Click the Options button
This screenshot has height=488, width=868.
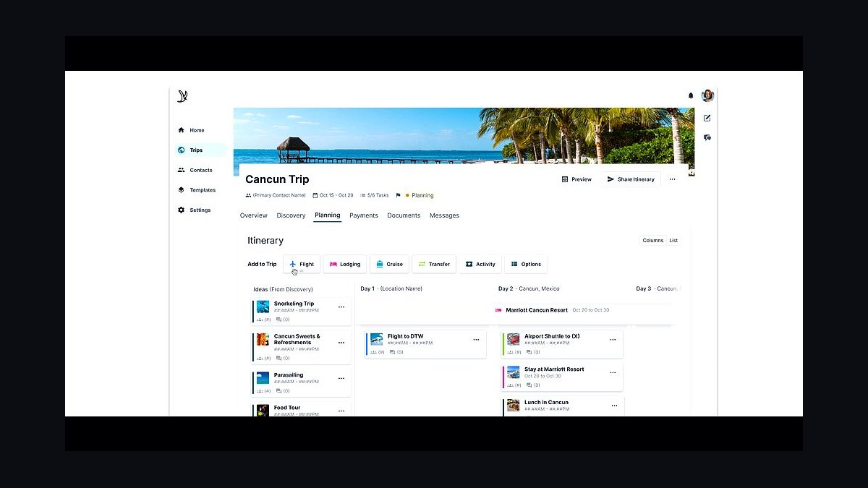coord(526,264)
